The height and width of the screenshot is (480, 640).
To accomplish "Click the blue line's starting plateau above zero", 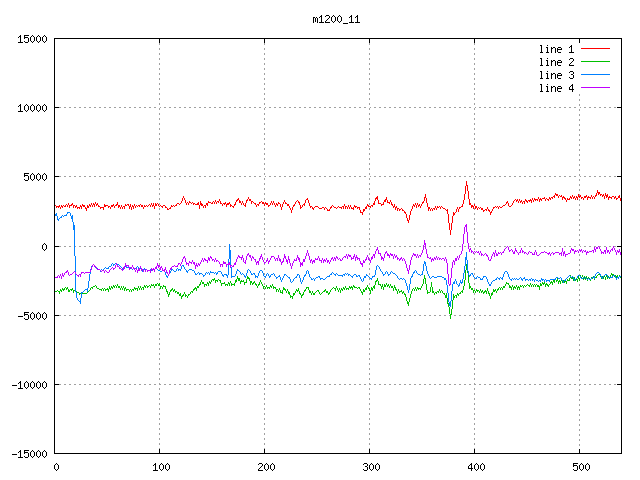I will click(x=65, y=214).
